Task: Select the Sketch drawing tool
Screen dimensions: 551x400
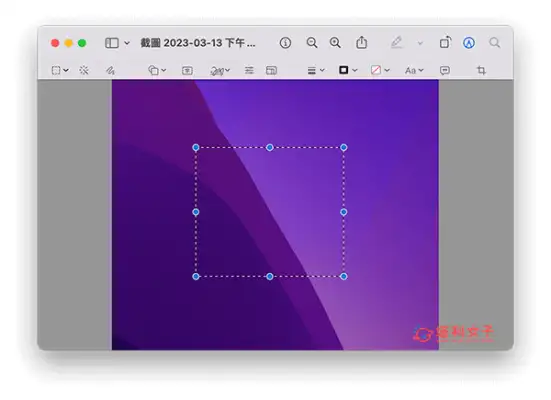Action: (x=110, y=71)
